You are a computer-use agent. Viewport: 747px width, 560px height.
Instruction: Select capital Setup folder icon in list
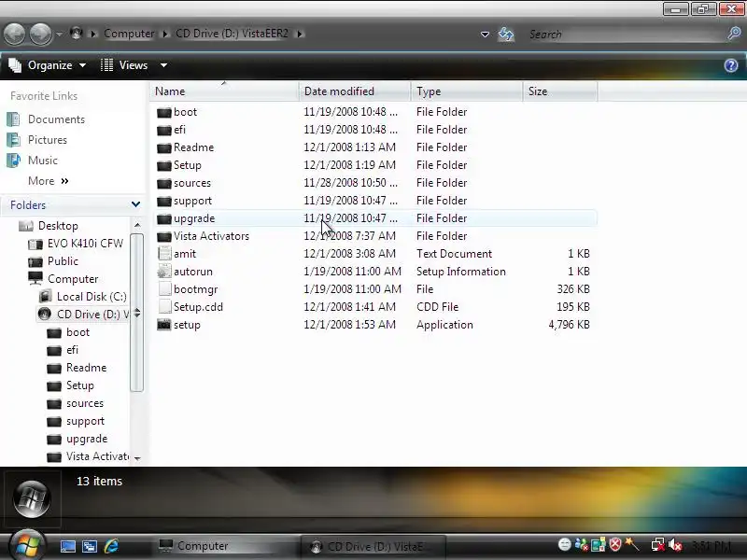tap(164, 165)
